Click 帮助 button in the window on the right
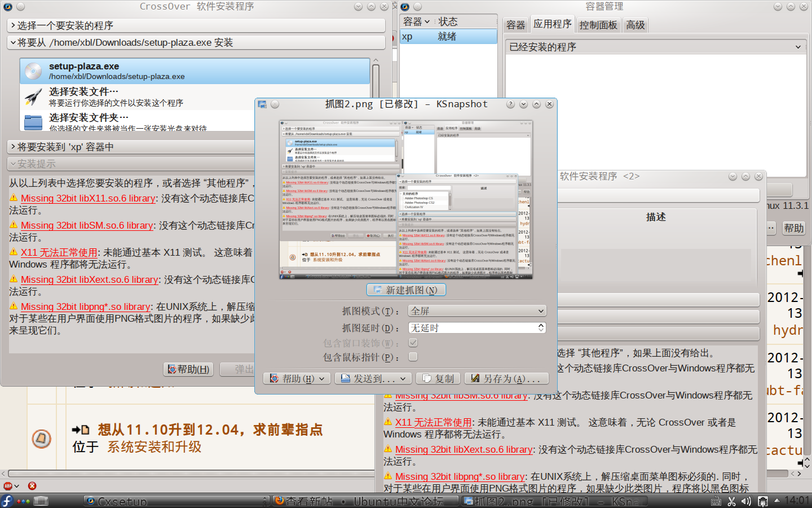Image resolution: width=812 pixels, height=508 pixels. [x=794, y=228]
